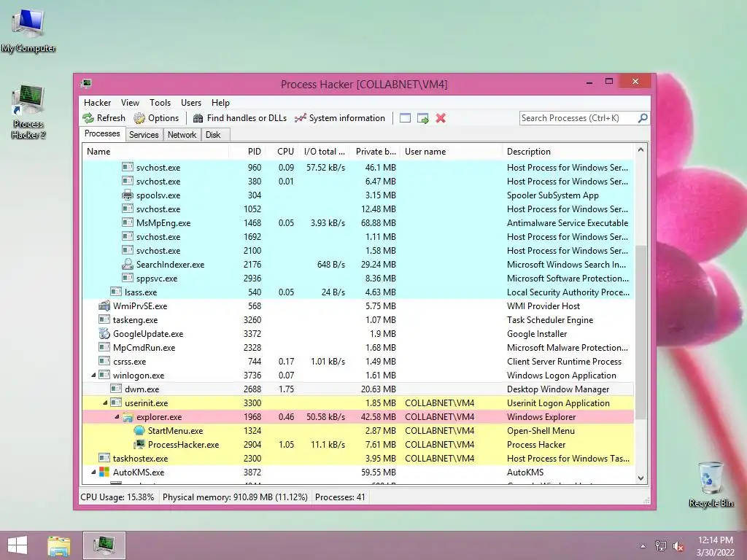
Task: Click the find window toolbar icon
Action: point(405,118)
